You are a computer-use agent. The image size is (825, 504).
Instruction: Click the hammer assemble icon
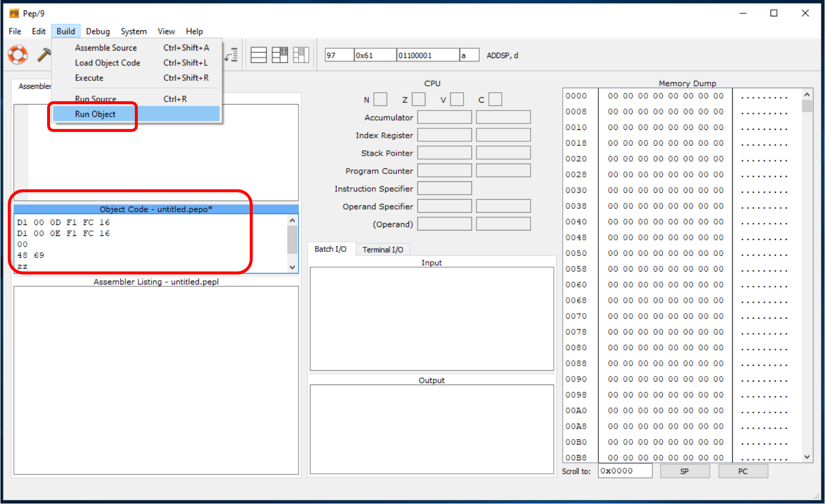44,55
